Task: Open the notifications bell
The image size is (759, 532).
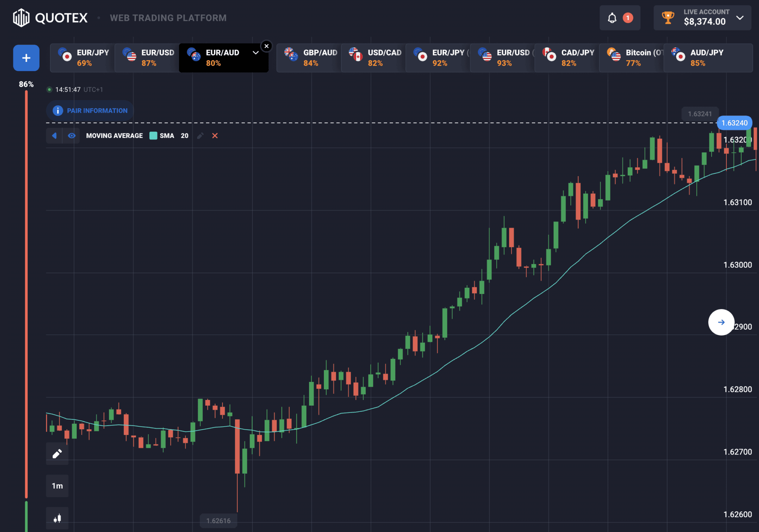Action: tap(612, 18)
